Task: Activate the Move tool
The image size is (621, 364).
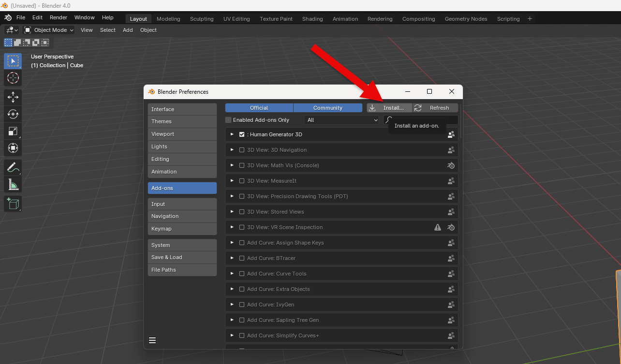Action: pyautogui.click(x=13, y=97)
